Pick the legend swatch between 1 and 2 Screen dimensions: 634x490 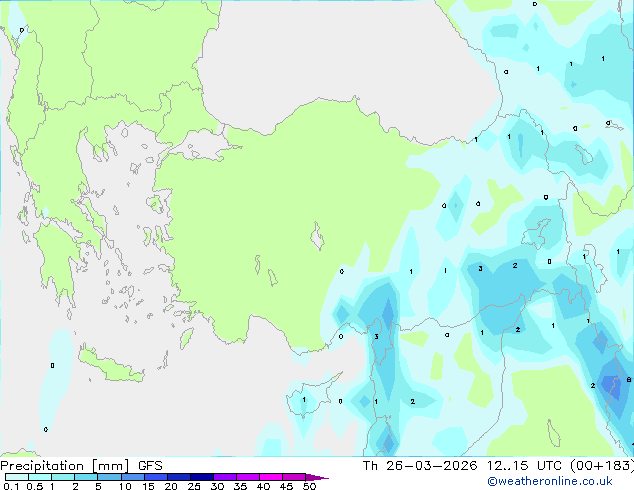63,477
